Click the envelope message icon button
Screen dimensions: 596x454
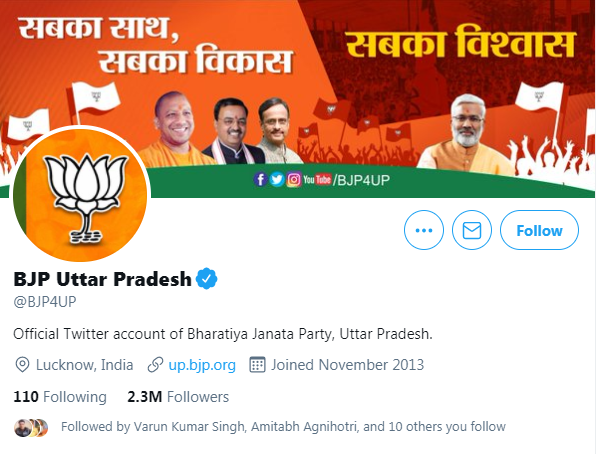tap(472, 230)
